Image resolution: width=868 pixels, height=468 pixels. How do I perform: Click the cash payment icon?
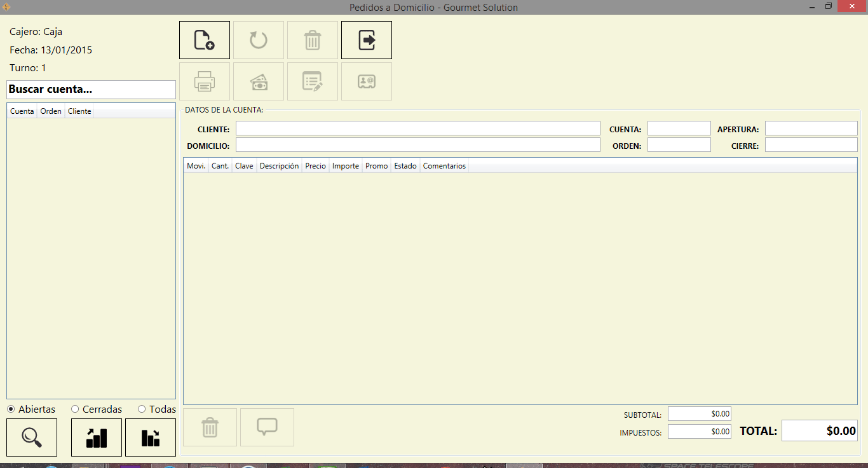click(258, 81)
